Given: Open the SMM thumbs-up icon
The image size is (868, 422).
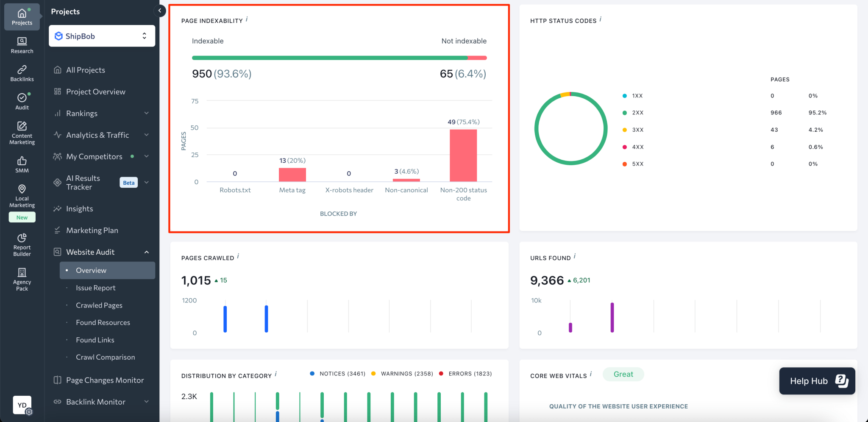Looking at the screenshot, I should 22,164.
